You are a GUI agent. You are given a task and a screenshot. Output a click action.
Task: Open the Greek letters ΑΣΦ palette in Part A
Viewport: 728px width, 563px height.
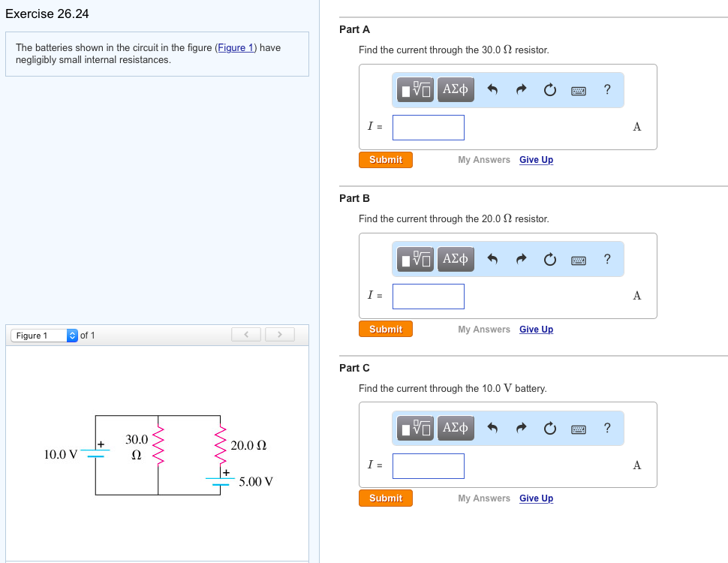coord(455,89)
